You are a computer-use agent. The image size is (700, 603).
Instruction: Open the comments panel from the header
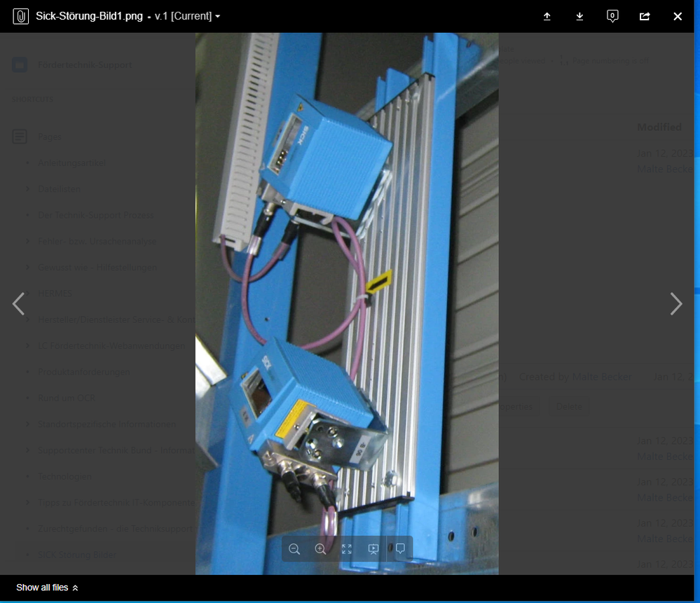point(612,17)
